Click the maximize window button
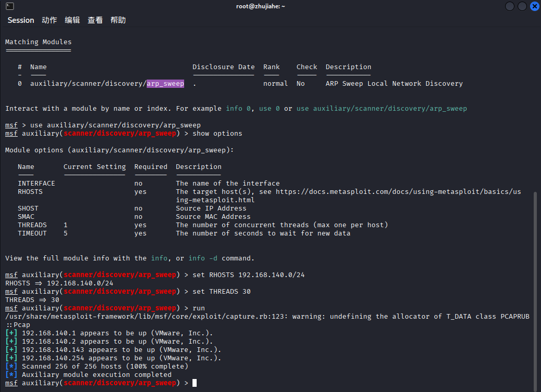The width and height of the screenshot is (541, 392). pos(522,6)
